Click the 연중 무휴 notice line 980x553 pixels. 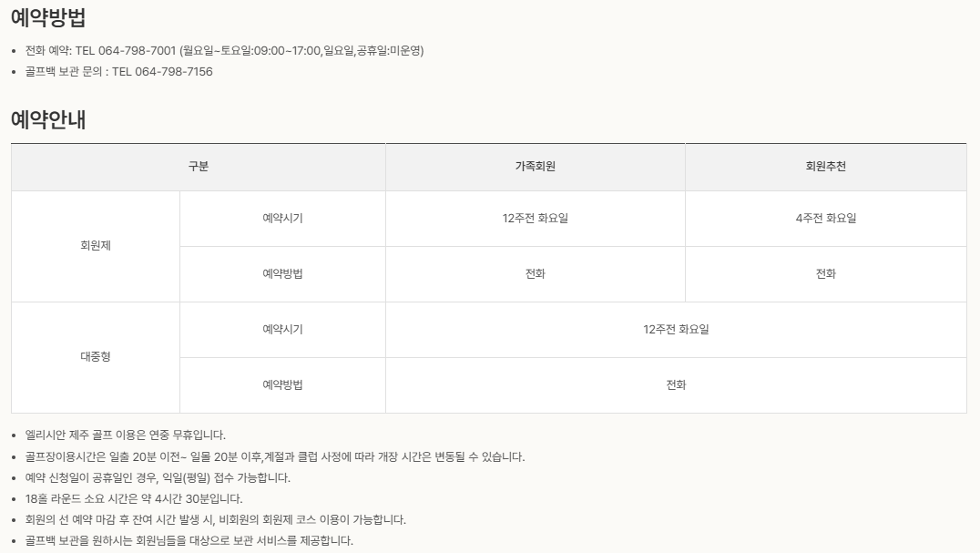pos(126,435)
